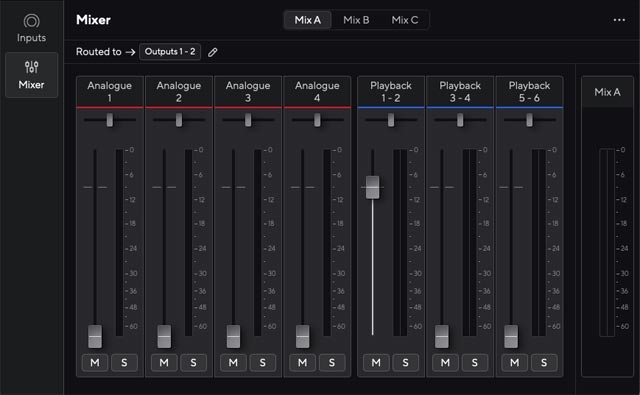Viewport: 640px width, 395px height.
Task: Grab the Playback 3 - 4 volume fader handle
Action: tap(442, 336)
